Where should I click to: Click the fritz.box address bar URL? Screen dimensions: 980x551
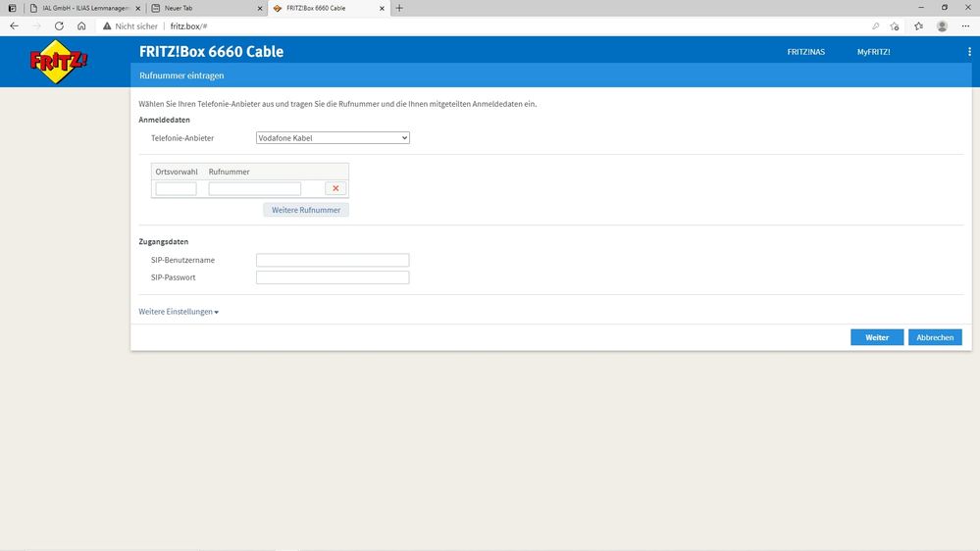click(x=188, y=26)
